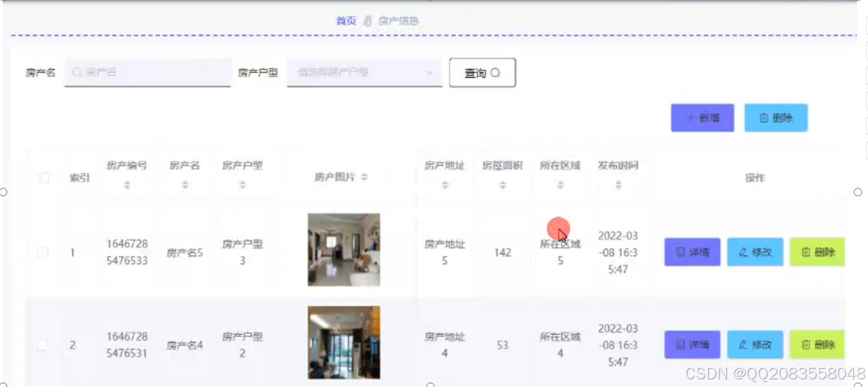Sort by 房屋面积 column arrows

click(502, 186)
